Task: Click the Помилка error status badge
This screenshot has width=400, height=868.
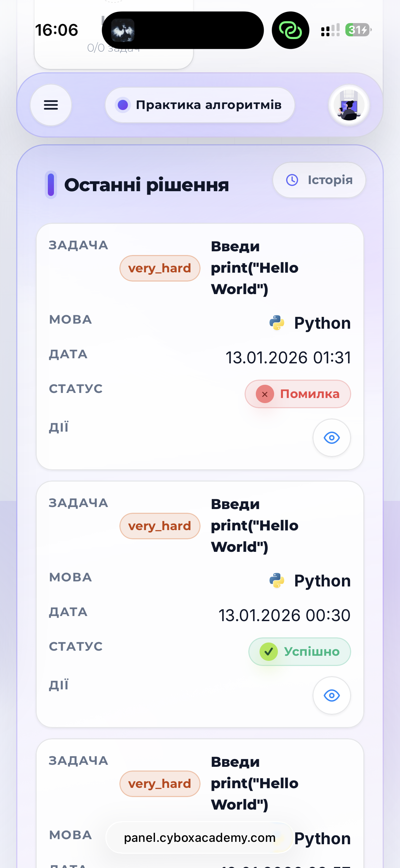Action: tap(298, 394)
